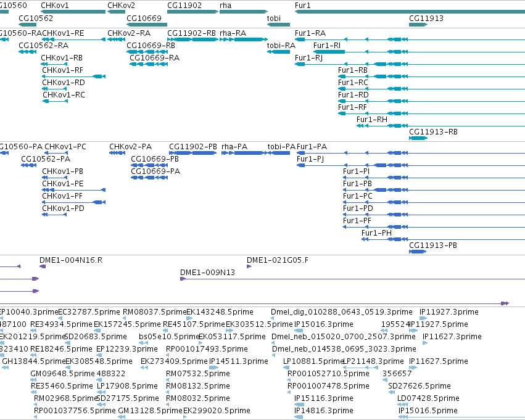Select EST SD27626.5prime
Viewport: 525px width, 420px height.
coord(420,386)
